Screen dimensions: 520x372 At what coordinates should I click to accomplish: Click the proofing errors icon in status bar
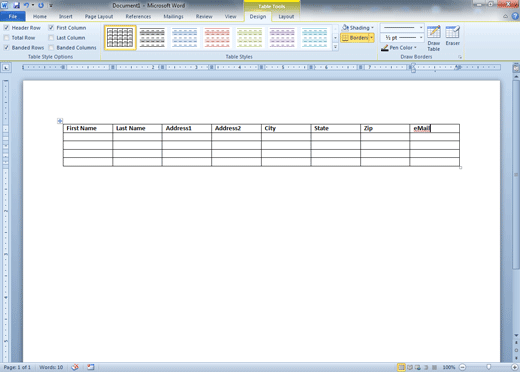tap(75, 367)
